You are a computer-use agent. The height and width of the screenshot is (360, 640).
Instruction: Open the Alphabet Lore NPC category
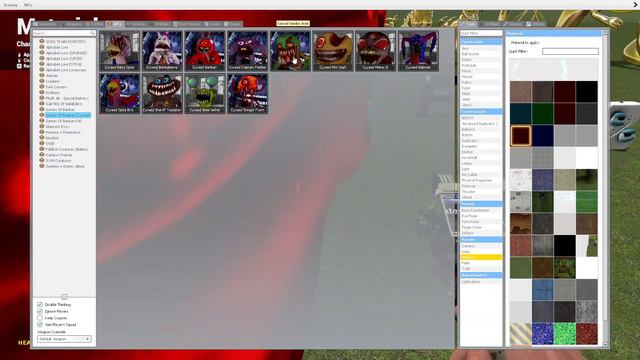click(57, 47)
